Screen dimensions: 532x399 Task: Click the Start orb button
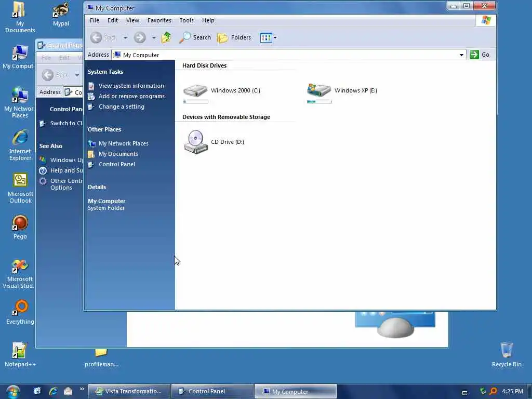click(13, 391)
